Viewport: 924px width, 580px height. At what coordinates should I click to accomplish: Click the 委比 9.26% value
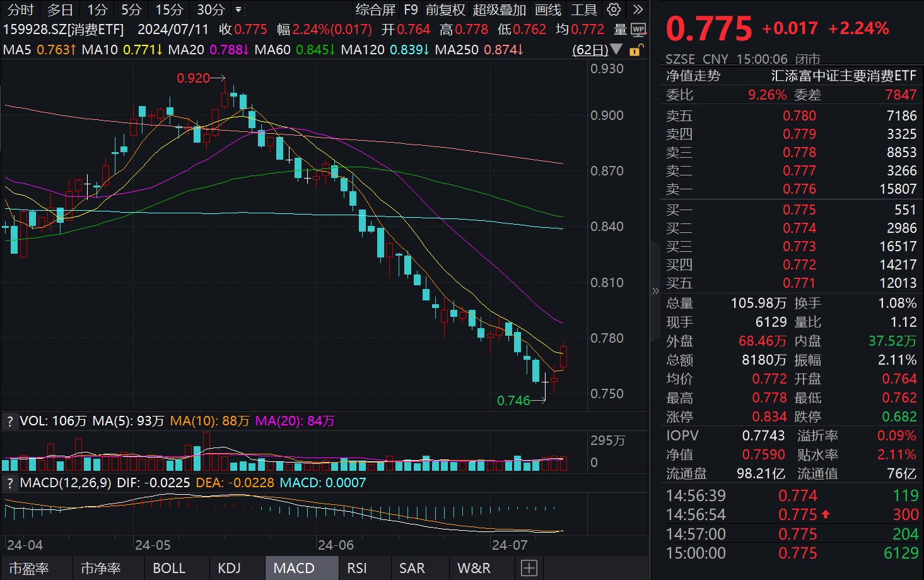767,95
